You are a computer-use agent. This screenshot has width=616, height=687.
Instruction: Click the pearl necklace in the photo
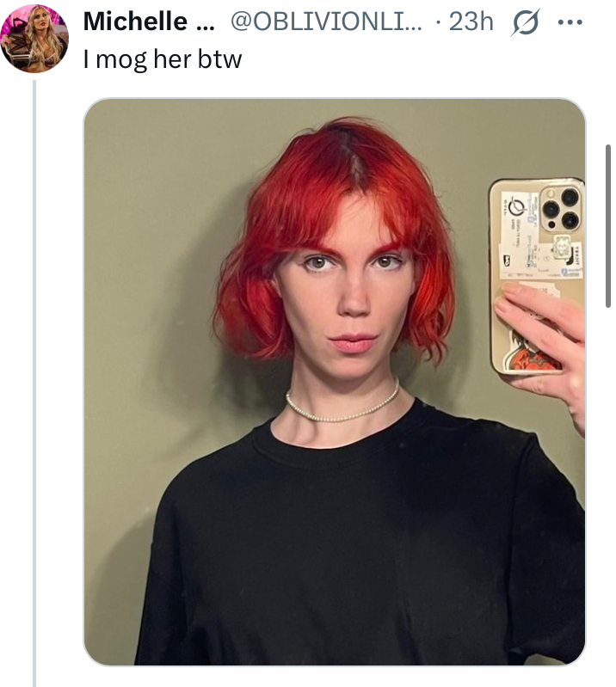click(343, 405)
